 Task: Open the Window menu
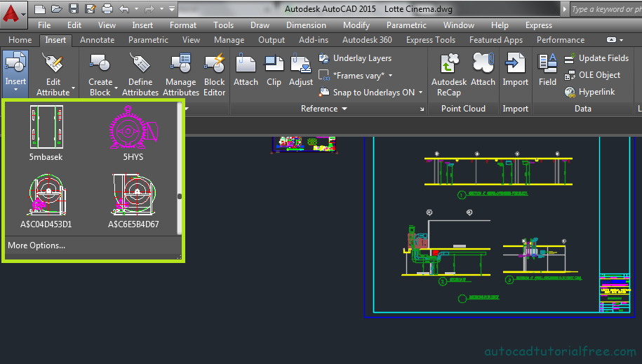(459, 25)
